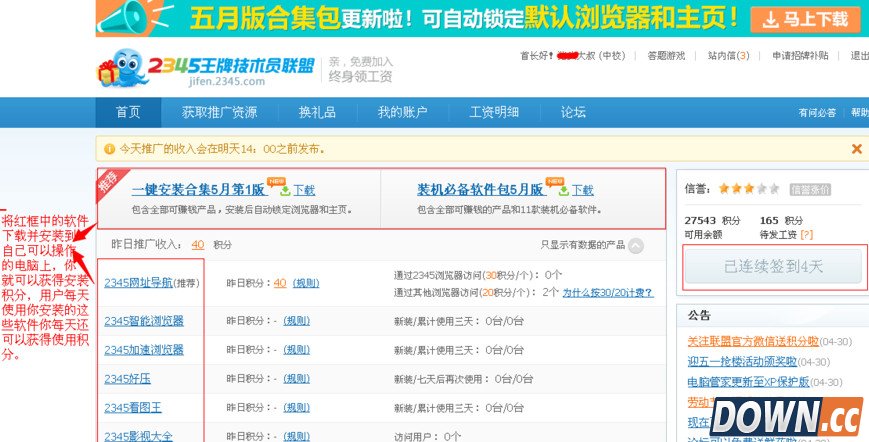Click the 申请招牌补贴 link
This screenshot has width=869, height=442.
point(800,55)
